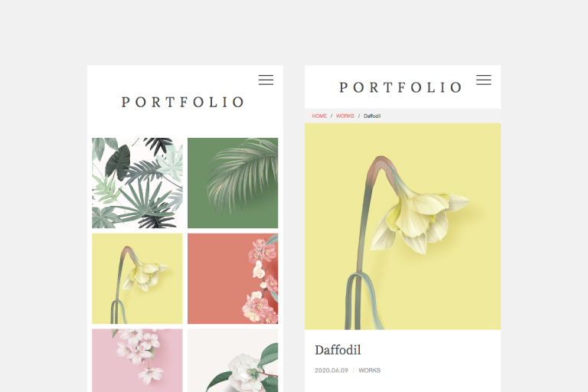Click the 2020.06.09 post date

tap(331, 371)
